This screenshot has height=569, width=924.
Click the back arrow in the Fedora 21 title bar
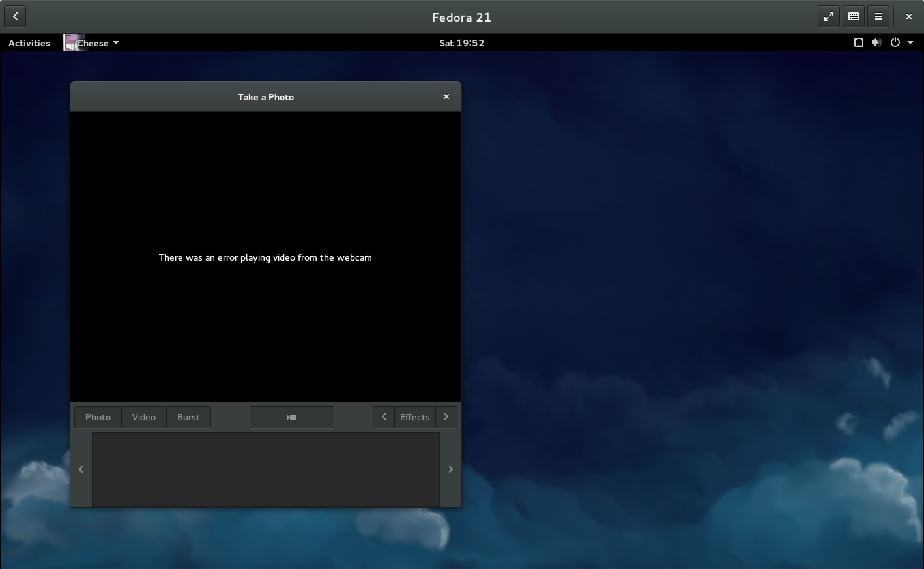click(x=15, y=17)
